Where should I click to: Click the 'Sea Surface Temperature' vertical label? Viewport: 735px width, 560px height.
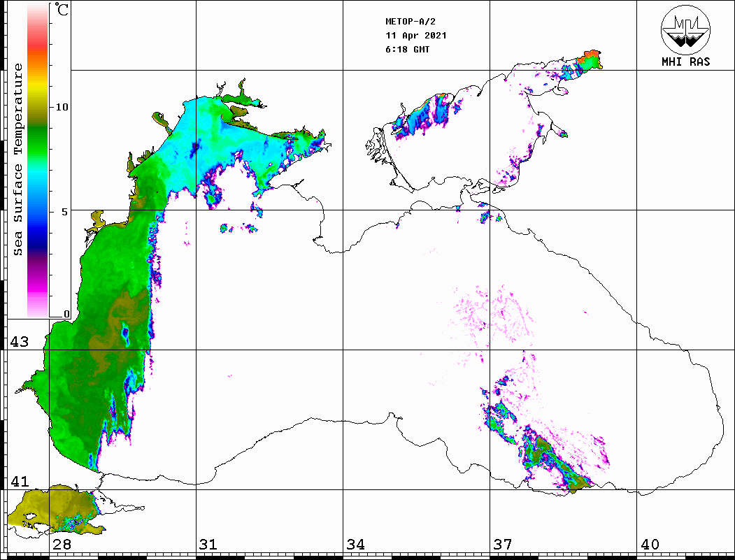point(17,159)
